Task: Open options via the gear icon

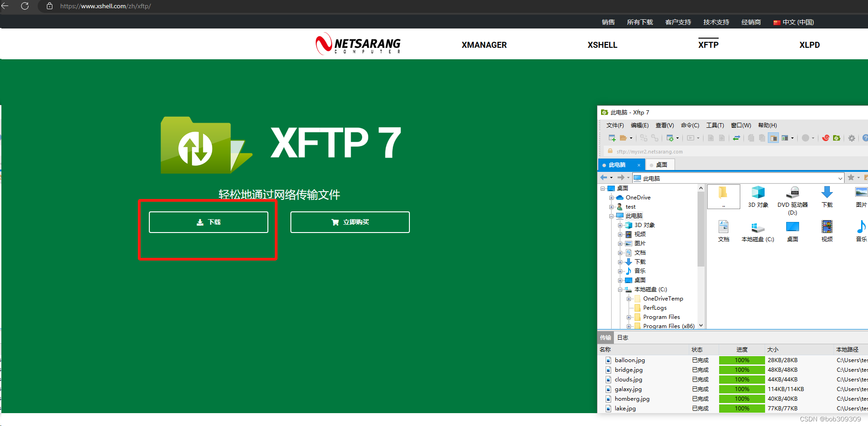Action: pyautogui.click(x=852, y=138)
